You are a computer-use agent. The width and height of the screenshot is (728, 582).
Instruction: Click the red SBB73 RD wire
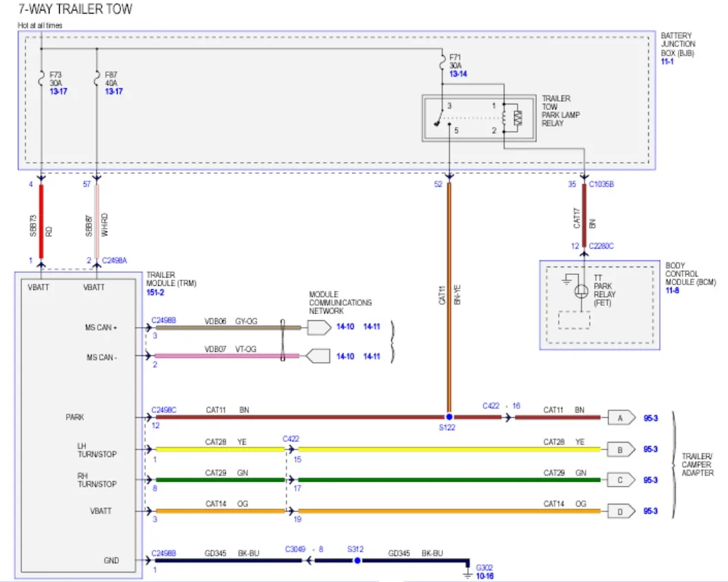(41, 221)
